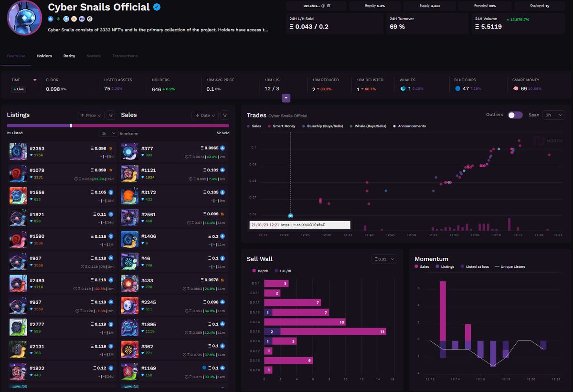This screenshot has height=392, width=573.
Task: Switch to the Rarity tab
Action: click(x=69, y=56)
